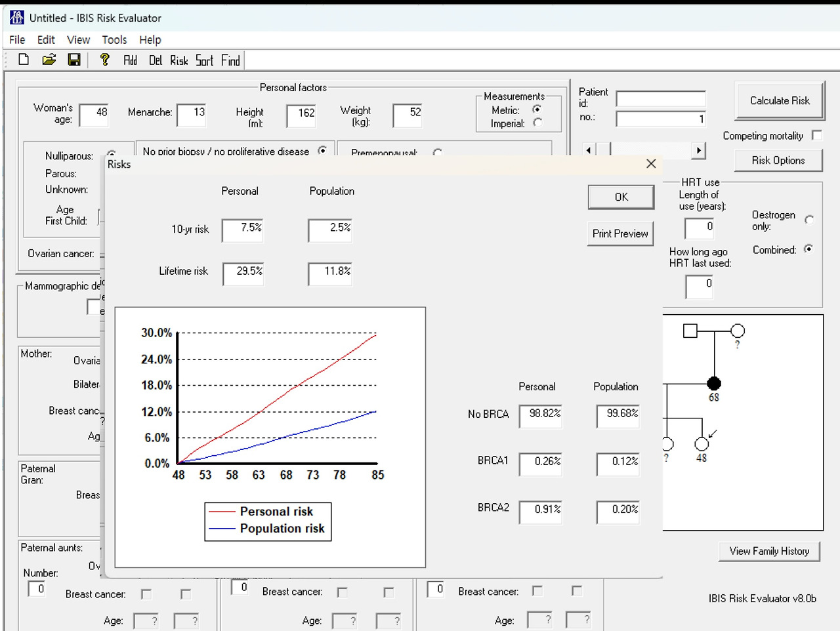
Task: Click the BRCA2 Population value 0.20%
Action: pos(618,512)
